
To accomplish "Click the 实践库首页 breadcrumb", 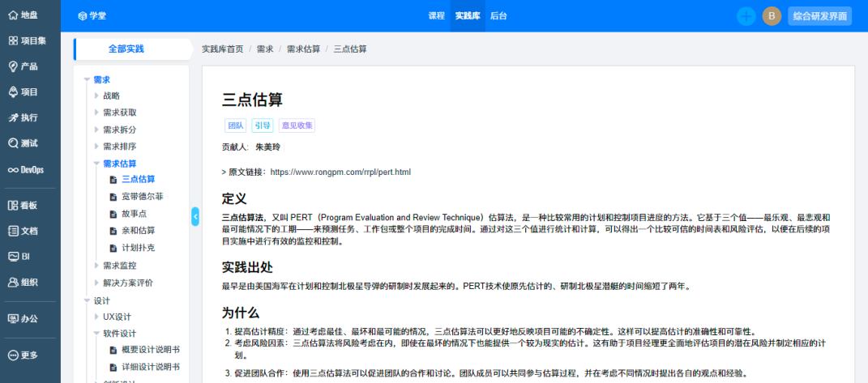I will [x=222, y=49].
